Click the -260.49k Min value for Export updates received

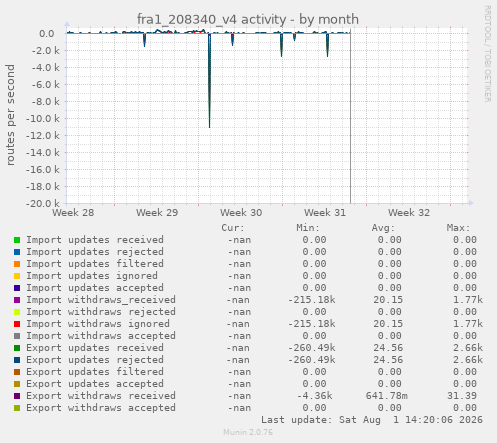[312, 348]
